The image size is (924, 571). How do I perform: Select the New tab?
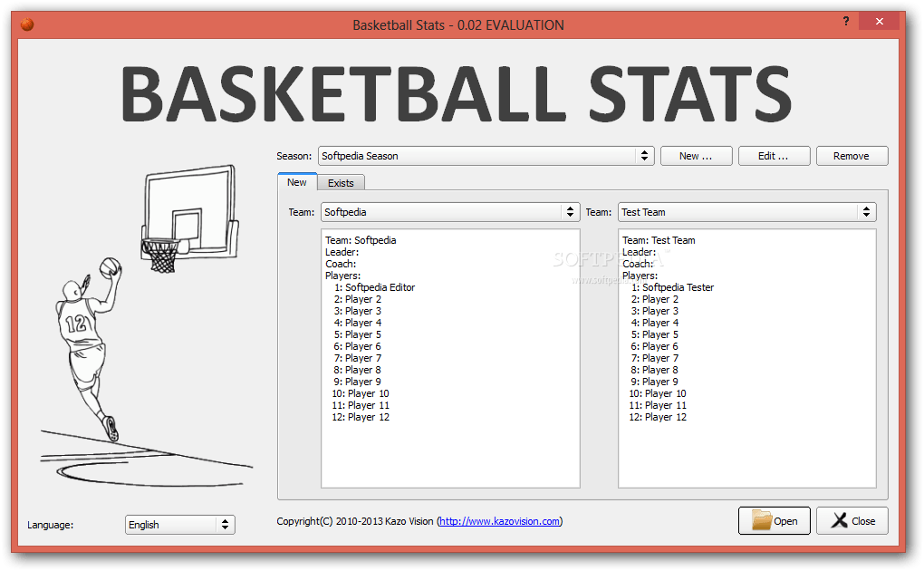tap(297, 181)
